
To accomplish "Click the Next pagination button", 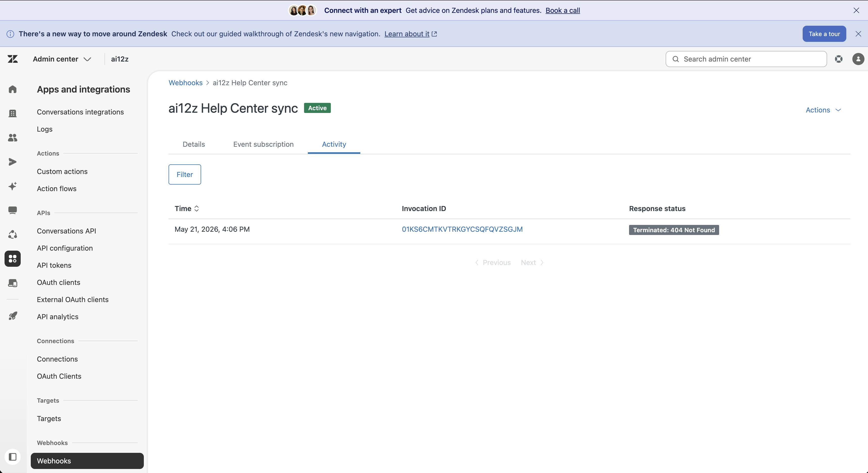I will point(532,262).
